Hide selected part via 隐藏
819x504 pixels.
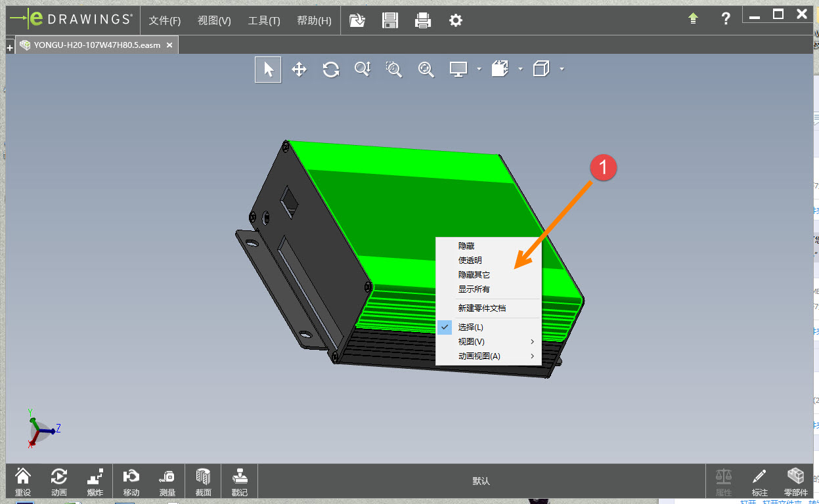[466, 246]
